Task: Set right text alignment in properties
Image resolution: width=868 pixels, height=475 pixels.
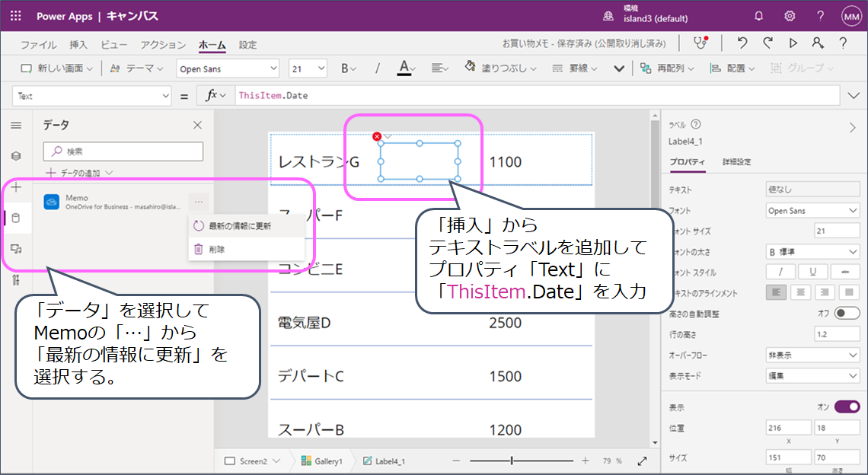Action: [x=825, y=292]
